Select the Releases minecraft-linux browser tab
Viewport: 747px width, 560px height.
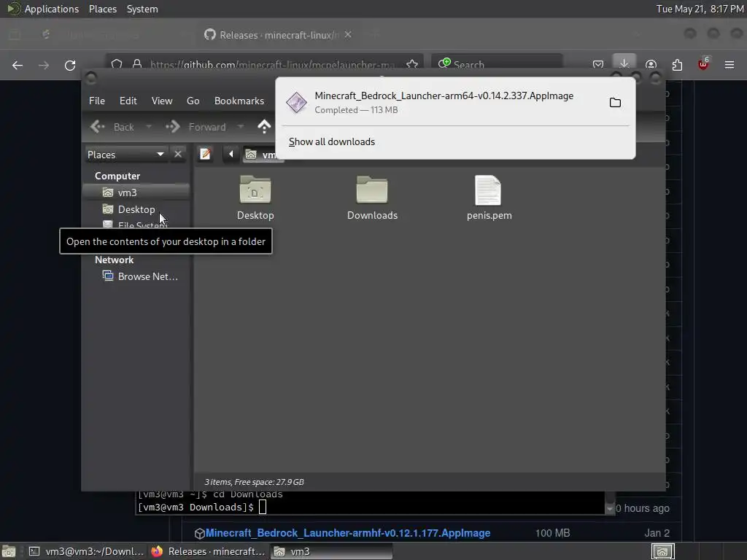tap(279, 35)
